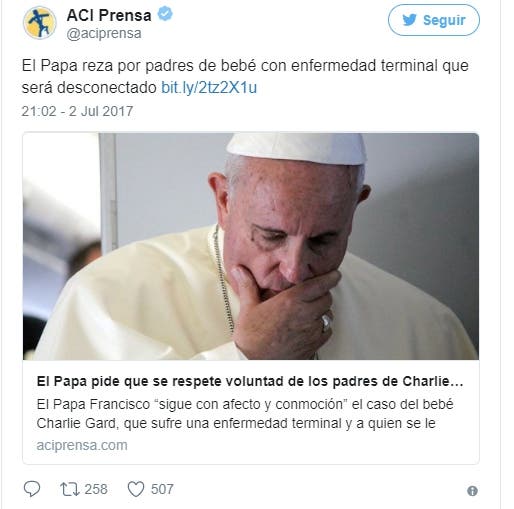Image resolution: width=514 pixels, height=509 pixels.
Task: Click the card headline about Charlie's parents
Action: [250, 381]
